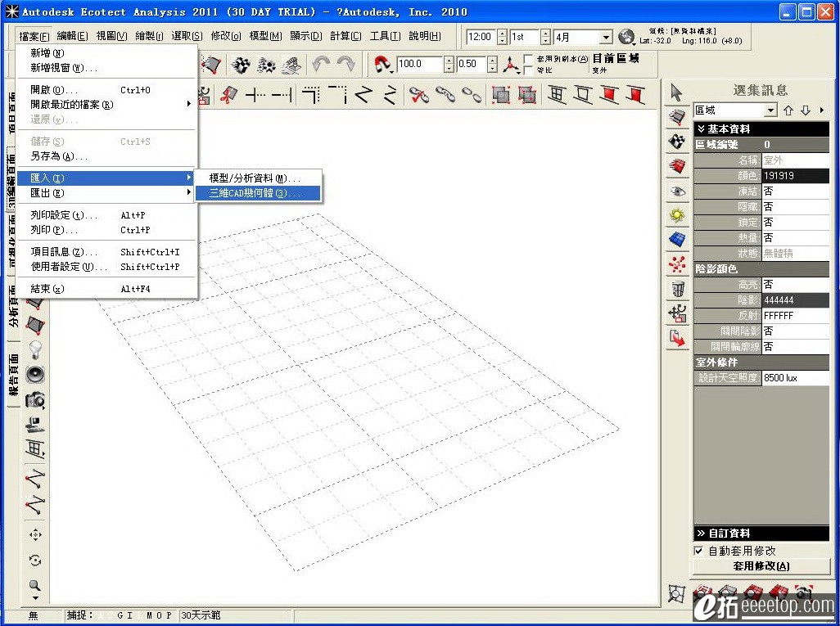The image size is (840, 626).
Task: Toggle the 套用到副本(A) checkbox
Action: point(529,58)
